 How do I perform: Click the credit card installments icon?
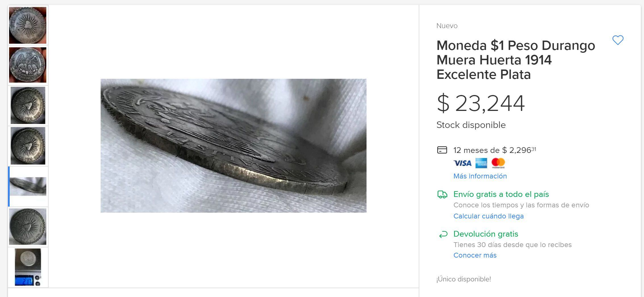pos(442,150)
